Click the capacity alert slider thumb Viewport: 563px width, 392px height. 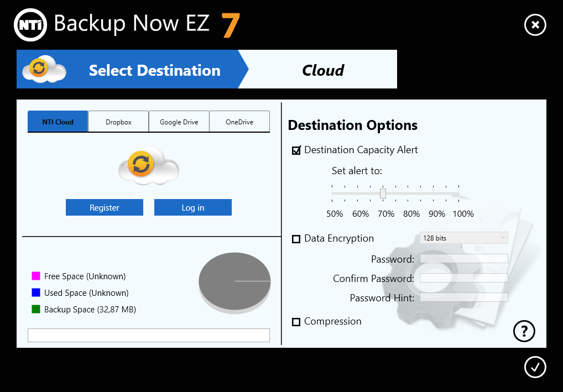coord(383,193)
